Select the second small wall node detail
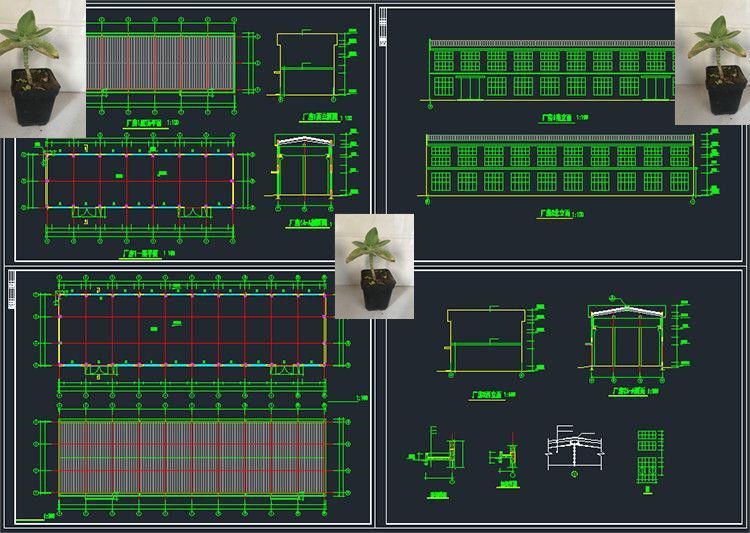750x533 pixels. click(505, 458)
